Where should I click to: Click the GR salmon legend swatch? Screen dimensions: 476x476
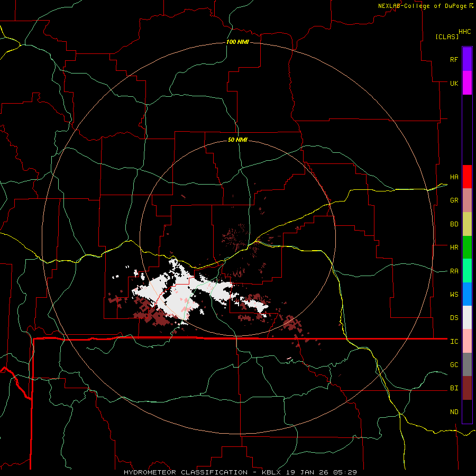click(x=467, y=200)
